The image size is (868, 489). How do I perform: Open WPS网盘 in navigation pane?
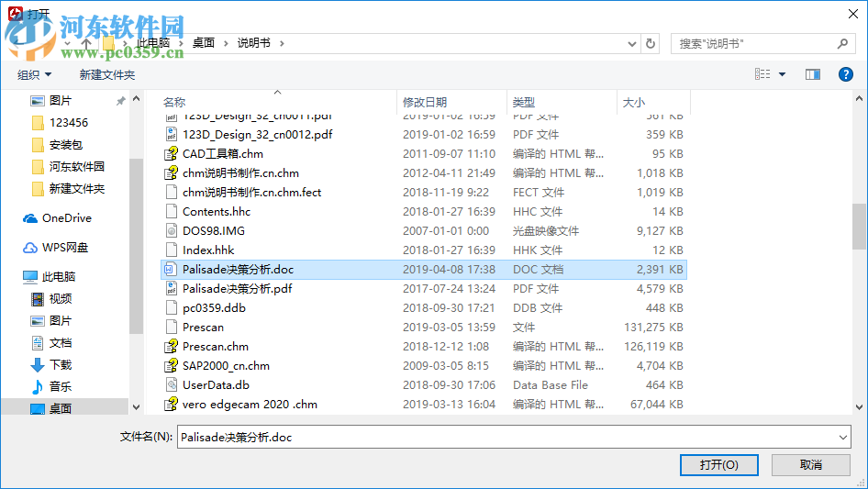[65, 248]
